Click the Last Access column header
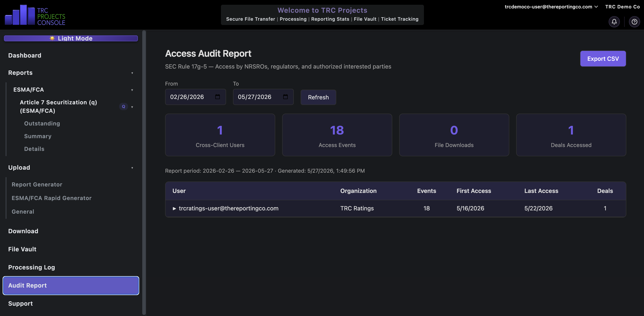This screenshot has width=644, height=316. pos(541,191)
